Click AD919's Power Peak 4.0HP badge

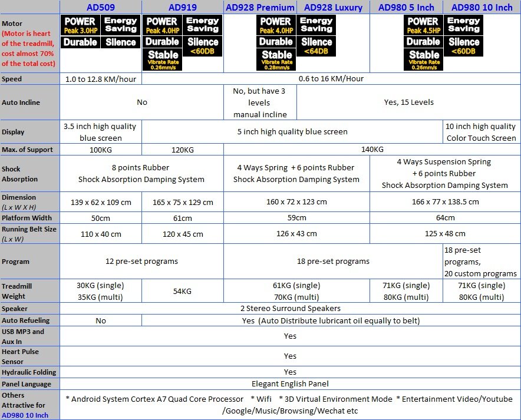point(163,25)
